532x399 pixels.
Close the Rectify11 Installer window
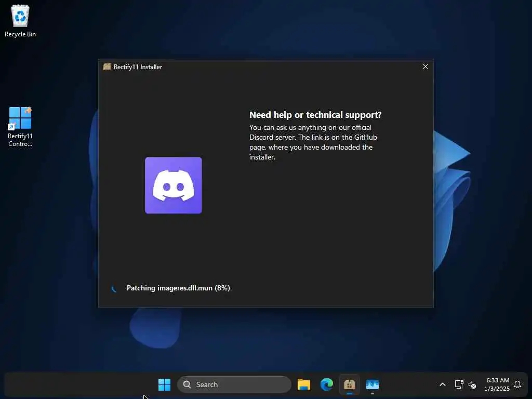(425, 66)
